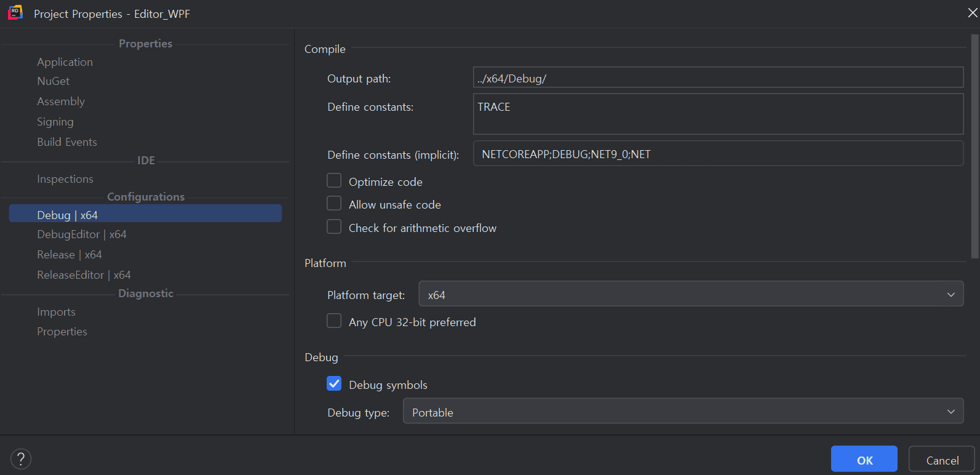This screenshot has height=475, width=980.
Task: Select Debug | x64 configuration
Action: tap(145, 214)
